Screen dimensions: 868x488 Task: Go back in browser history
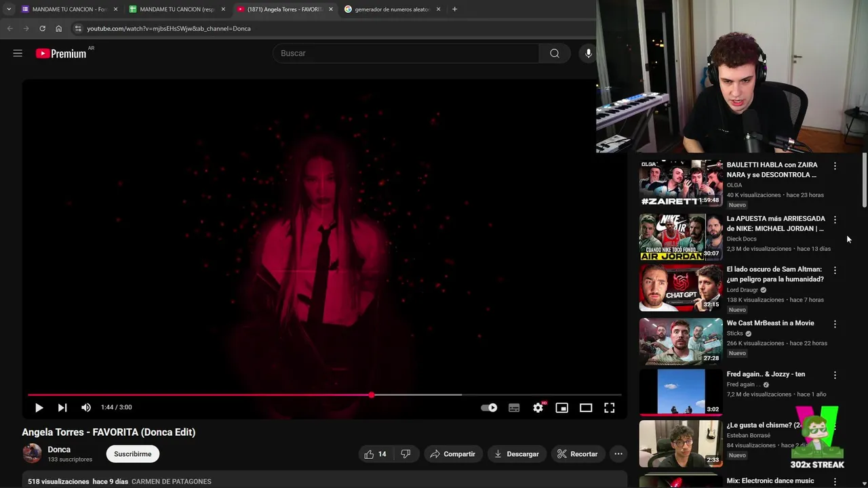pos(9,28)
